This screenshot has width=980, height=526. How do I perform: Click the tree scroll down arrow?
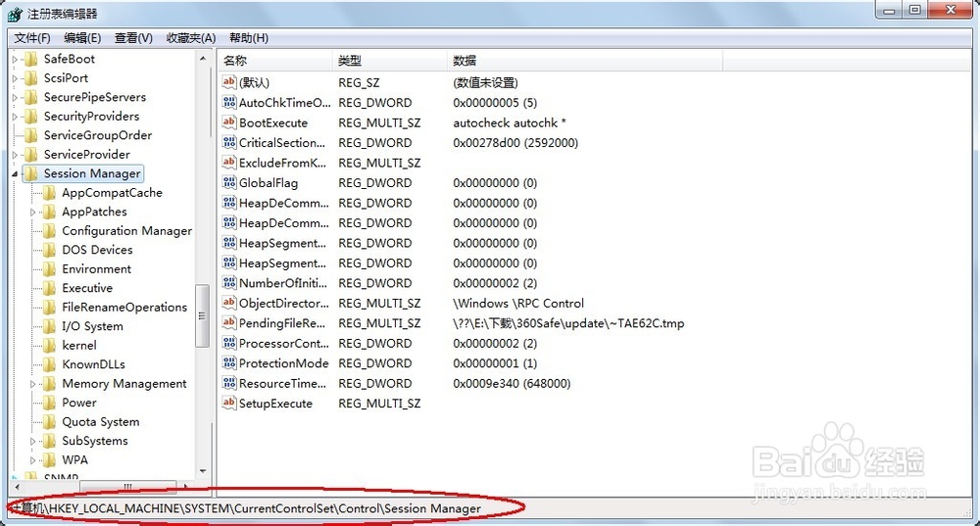pos(203,471)
